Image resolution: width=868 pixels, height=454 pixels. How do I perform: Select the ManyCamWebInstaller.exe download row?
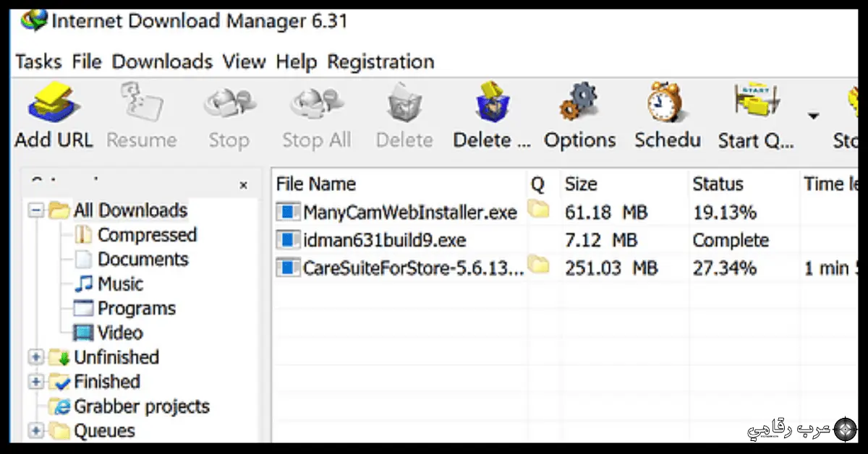(409, 213)
